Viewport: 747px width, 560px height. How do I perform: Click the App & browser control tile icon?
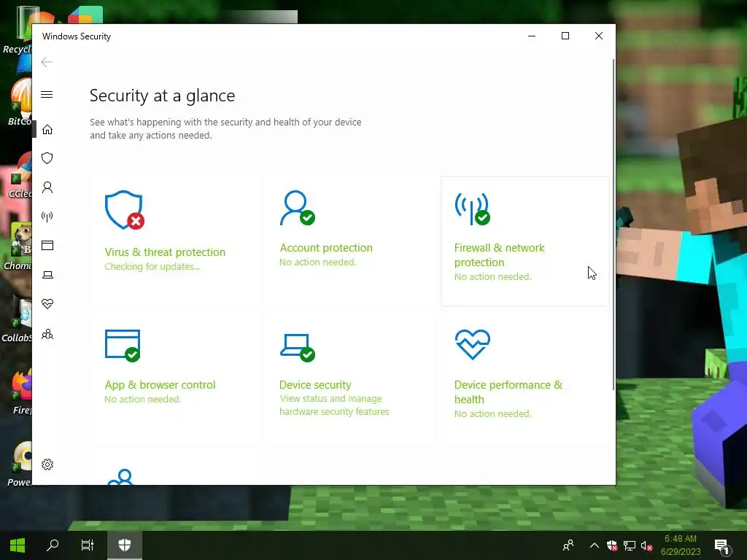[123, 346]
